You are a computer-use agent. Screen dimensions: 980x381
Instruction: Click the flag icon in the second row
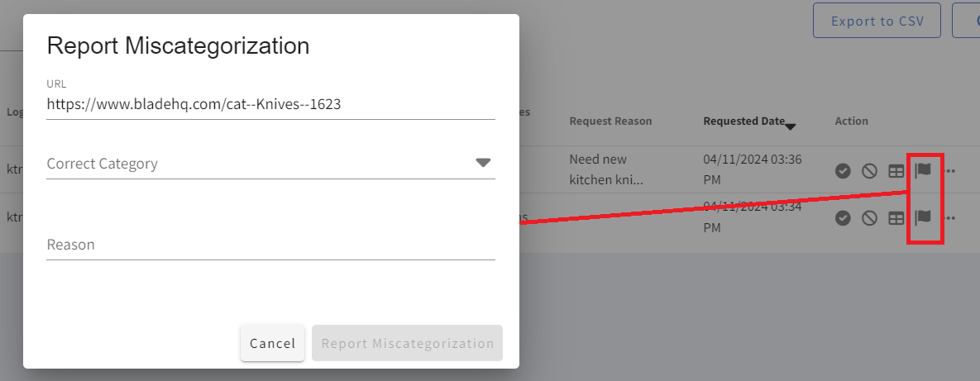point(923,217)
